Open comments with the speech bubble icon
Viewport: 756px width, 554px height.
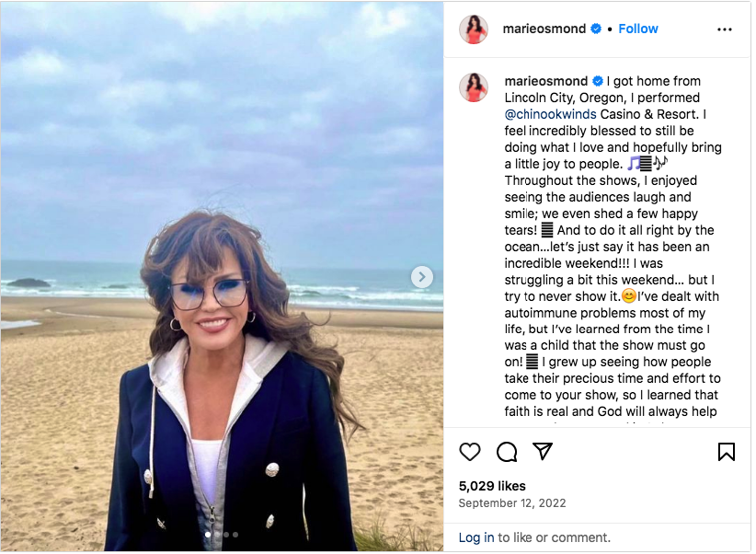507,452
